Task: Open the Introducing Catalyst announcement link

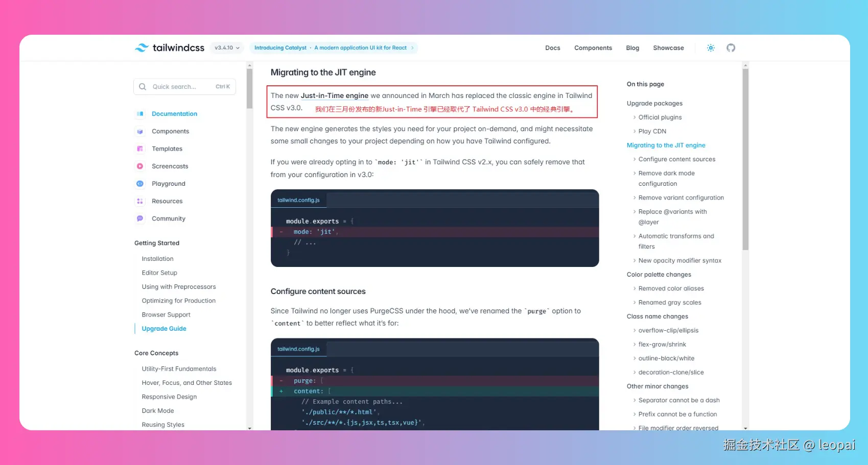Action: point(334,48)
